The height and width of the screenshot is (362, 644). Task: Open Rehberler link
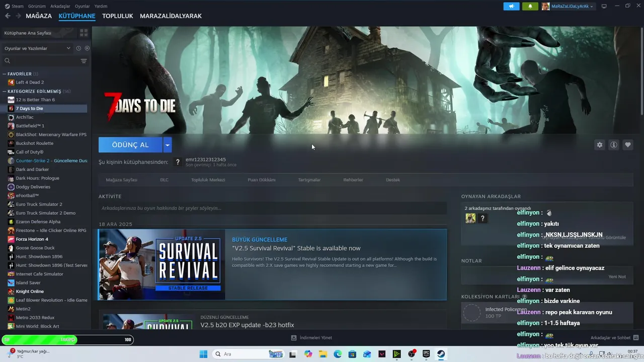(353, 179)
